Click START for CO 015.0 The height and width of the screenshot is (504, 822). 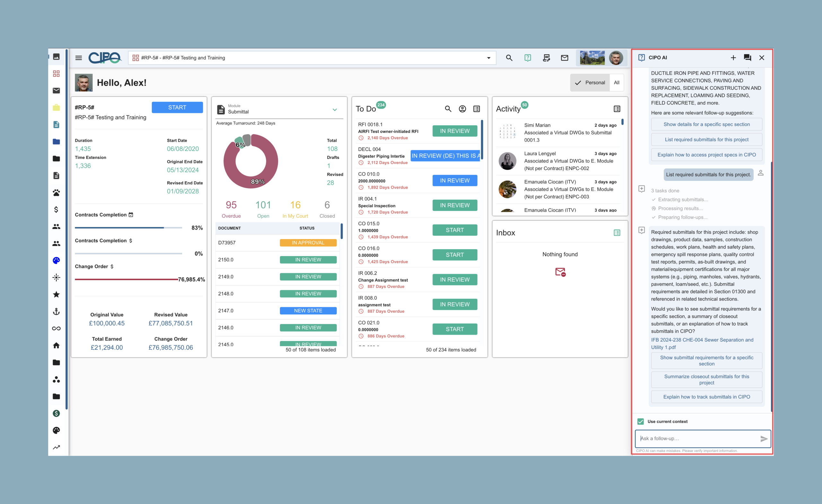455,230
